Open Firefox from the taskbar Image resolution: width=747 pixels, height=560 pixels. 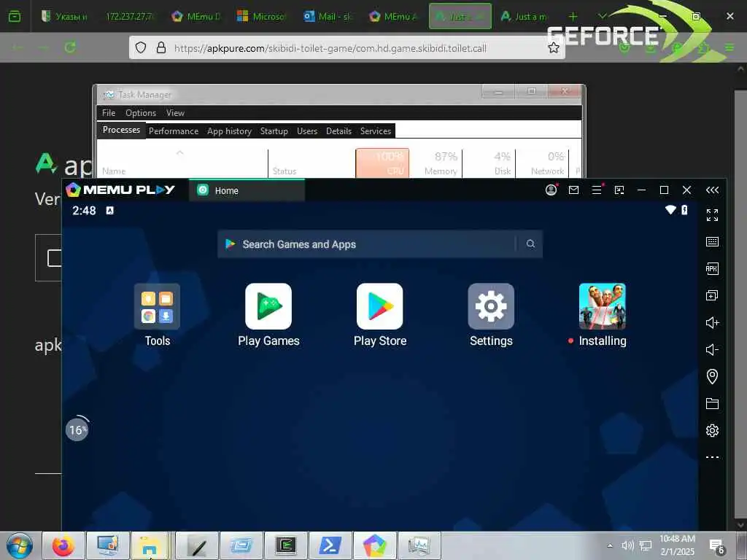(x=63, y=546)
